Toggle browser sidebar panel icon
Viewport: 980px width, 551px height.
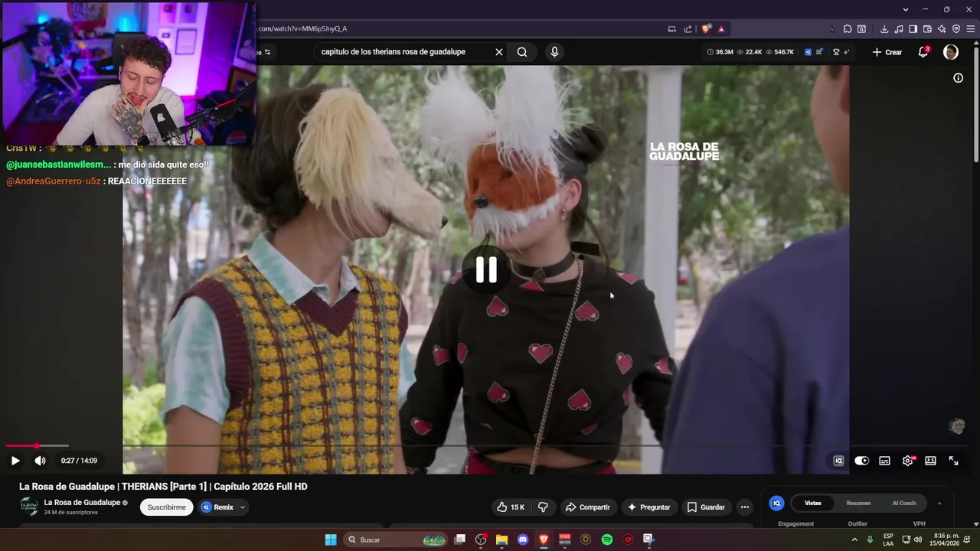click(913, 29)
